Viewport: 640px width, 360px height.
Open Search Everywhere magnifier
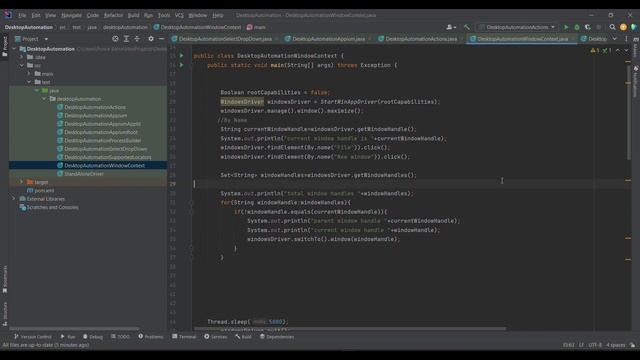click(612, 27)
